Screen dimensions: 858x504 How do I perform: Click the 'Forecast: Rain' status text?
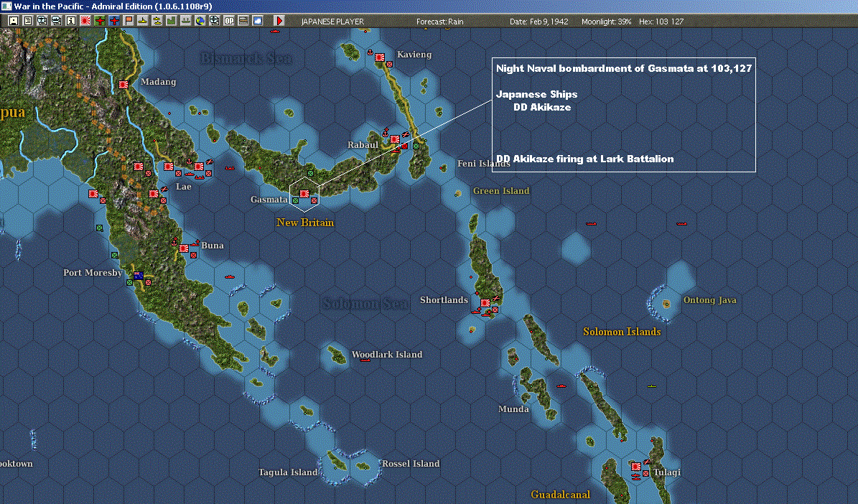click(439, 22)
